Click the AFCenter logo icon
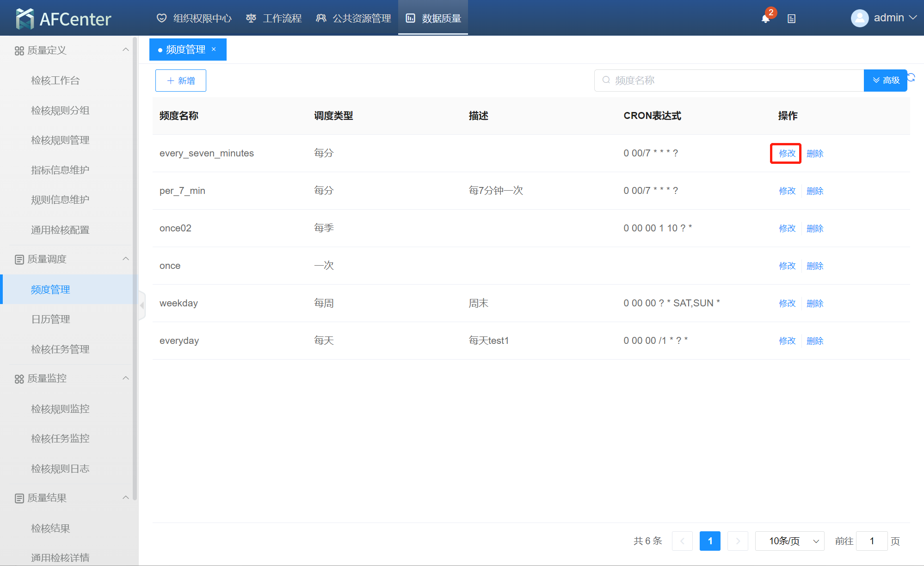The image size is (924, 566). [25, 19]
